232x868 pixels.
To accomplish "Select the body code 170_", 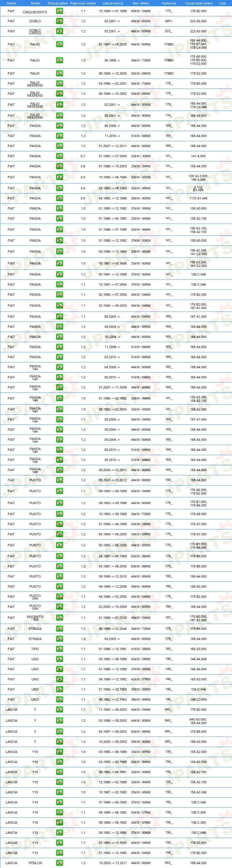I will point(169,11).
